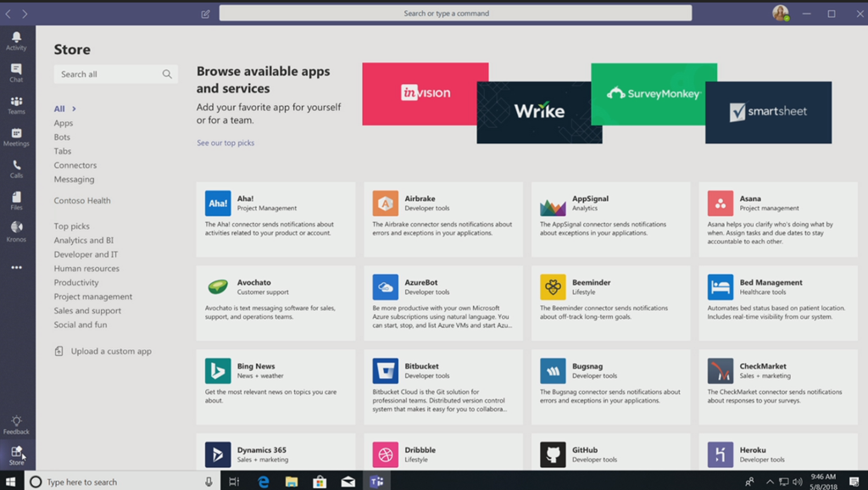
Task: Open the SurveyMonkey featured banner
Action: (654, 93)
